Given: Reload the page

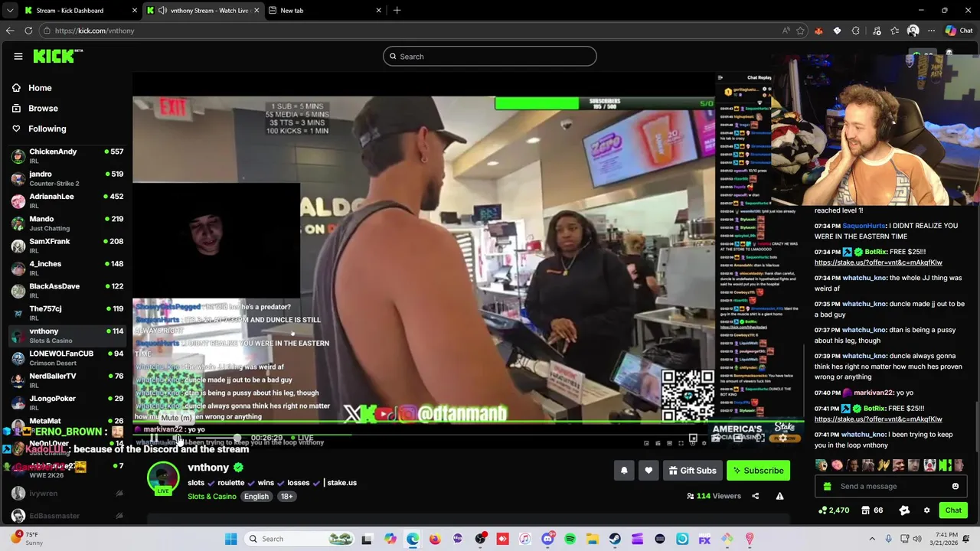Looking at the screenshot, I should click(28, 31).
